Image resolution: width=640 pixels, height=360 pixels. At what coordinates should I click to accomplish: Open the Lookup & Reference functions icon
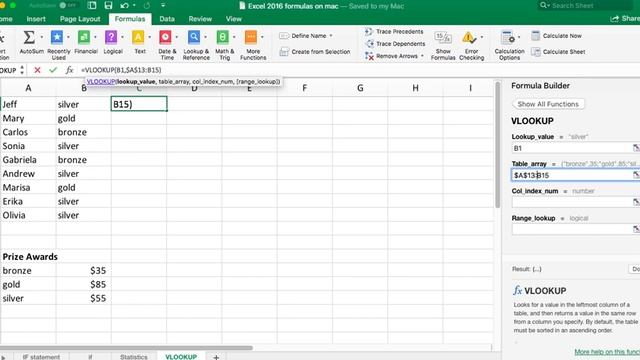click(x=194, y=38)
